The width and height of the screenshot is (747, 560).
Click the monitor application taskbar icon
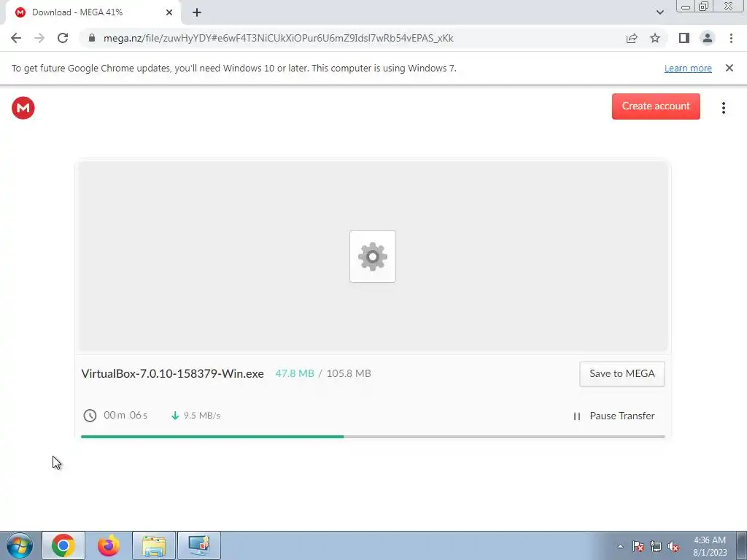[199, 545]
